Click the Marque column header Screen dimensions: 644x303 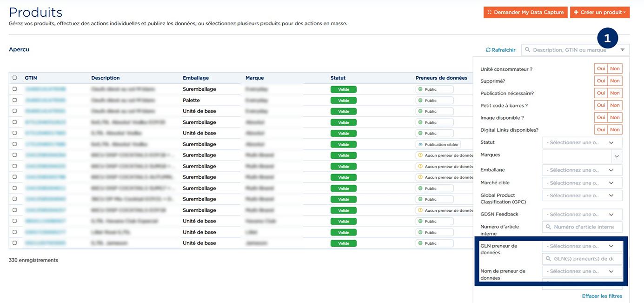point(255,78)
